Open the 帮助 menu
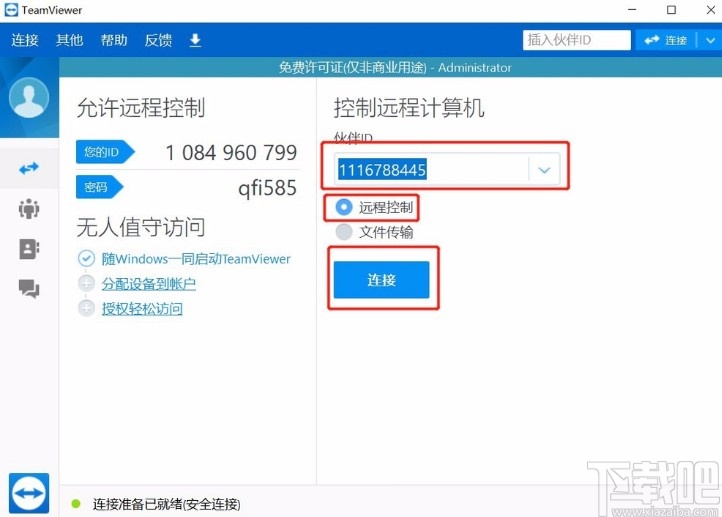Screen dimensions: 722x517 pos(114,40)
